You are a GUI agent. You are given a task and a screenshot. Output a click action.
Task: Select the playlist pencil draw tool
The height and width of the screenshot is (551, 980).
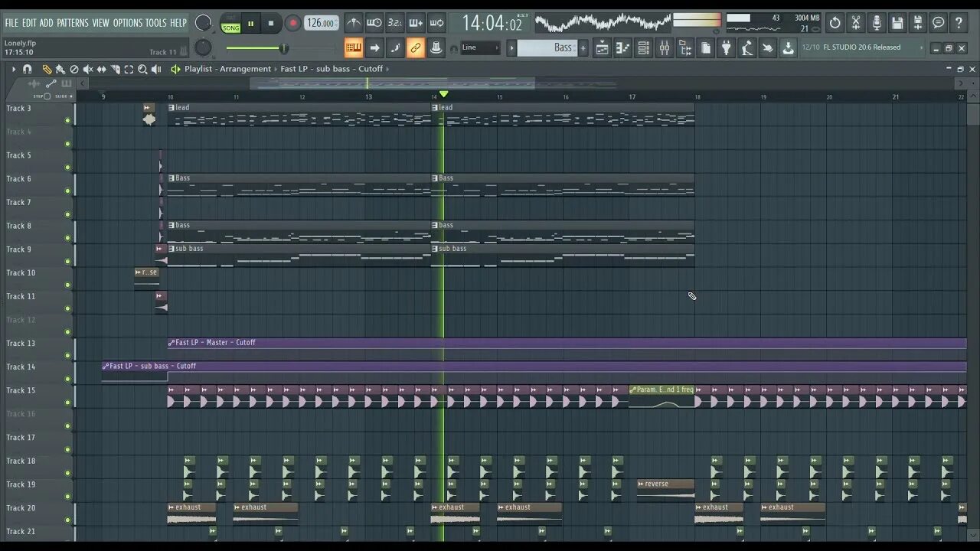pyautogui.click(x=47, y=69)
